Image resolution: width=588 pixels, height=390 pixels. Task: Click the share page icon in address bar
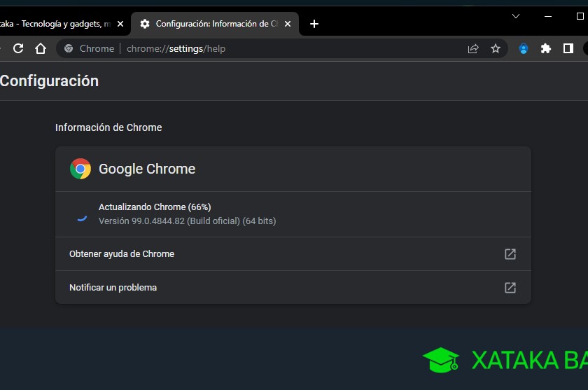pyautogui.click(x=473, y=48)
